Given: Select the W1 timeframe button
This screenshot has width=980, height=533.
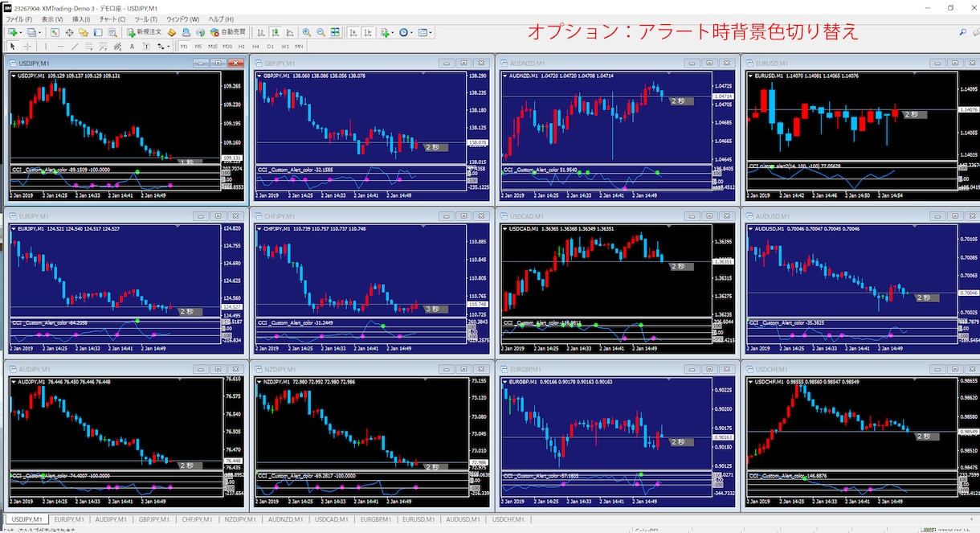Looking at the screenshot, I should [284, 46].
